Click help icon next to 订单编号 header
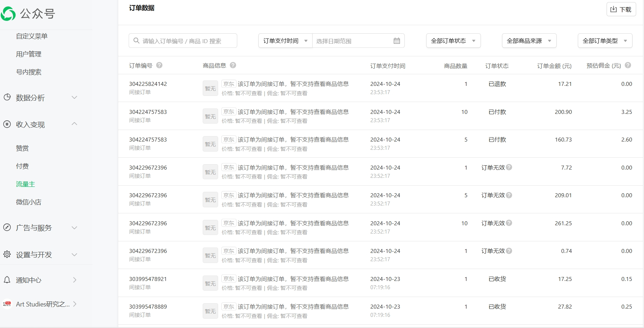This screenshot has width=644, height=328. (159, 65)
